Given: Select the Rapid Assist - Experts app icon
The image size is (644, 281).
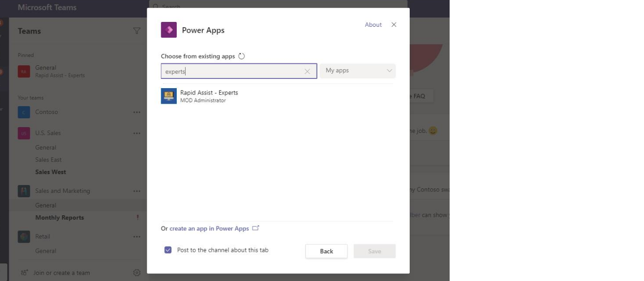Looking at the screenshot, I should 169,96.
